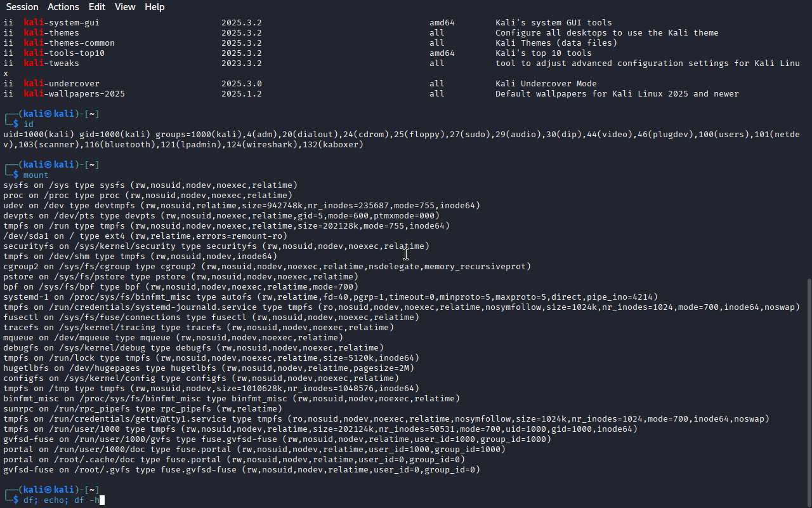
Task: Open the Session menu
Action: (22, 7)
